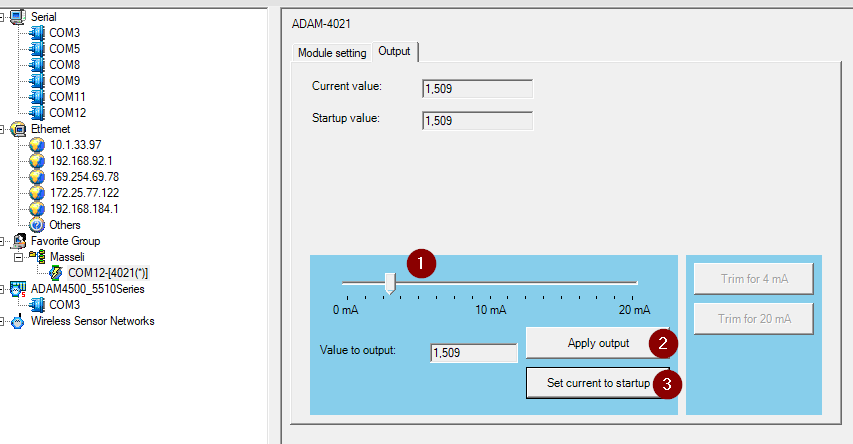Click the Apply output button
Image resolution: width=853 pixels, height=444 pixels.
click(x=598, y=343)
